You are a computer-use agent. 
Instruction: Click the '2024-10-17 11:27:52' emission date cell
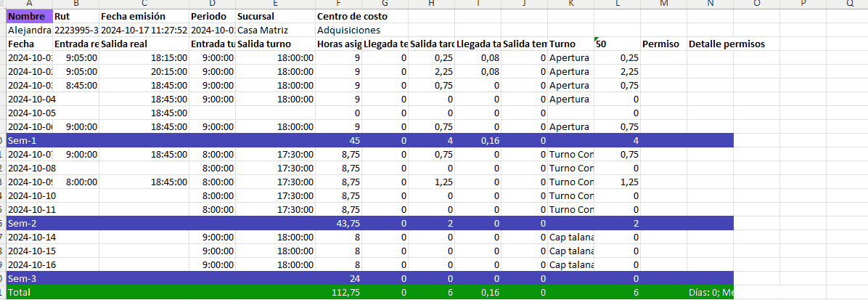144,30
